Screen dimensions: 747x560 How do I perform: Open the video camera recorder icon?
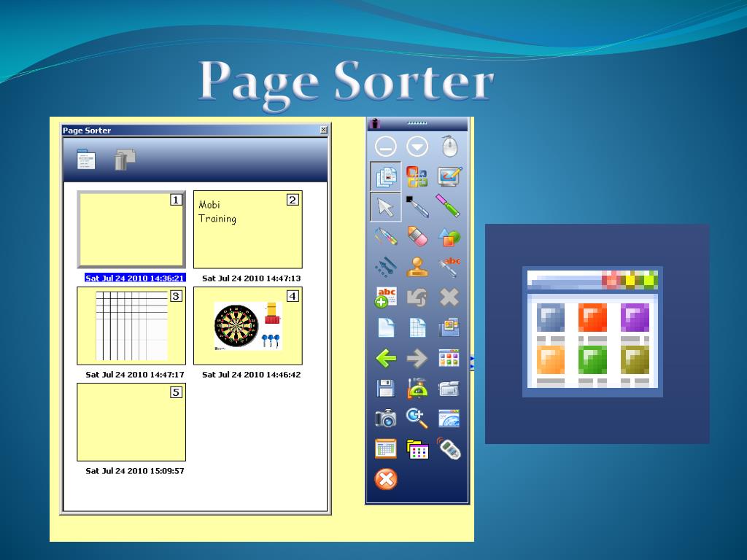(449, 389)
